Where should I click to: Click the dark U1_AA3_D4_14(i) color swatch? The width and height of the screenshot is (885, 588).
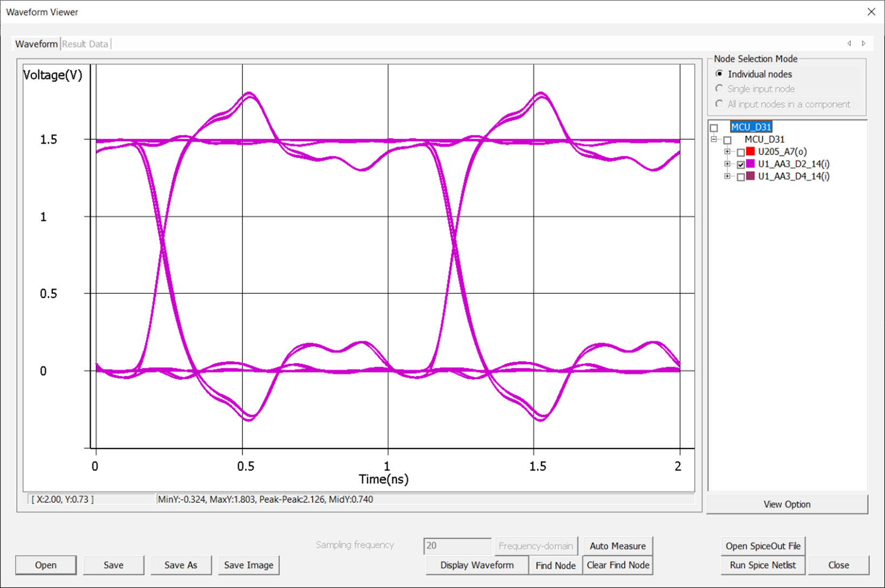750,177
